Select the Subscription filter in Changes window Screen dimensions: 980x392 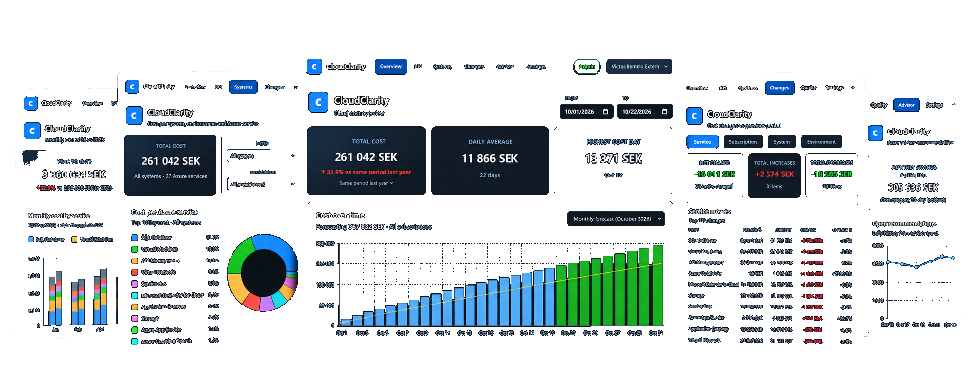tap(743, 142)
